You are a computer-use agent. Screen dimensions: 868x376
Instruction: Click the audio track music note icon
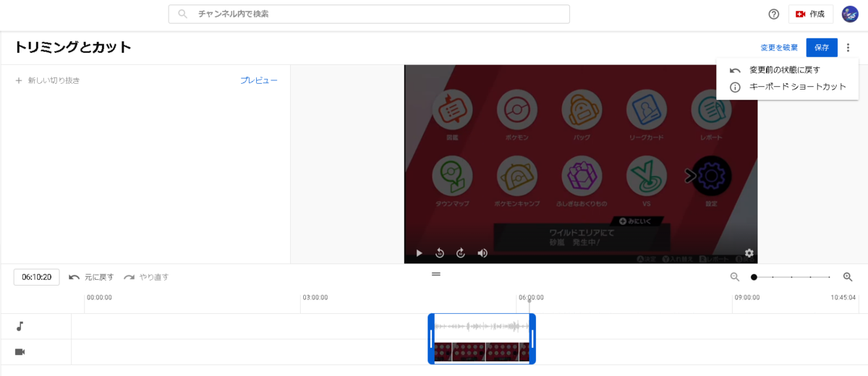(x=20, y=326)
